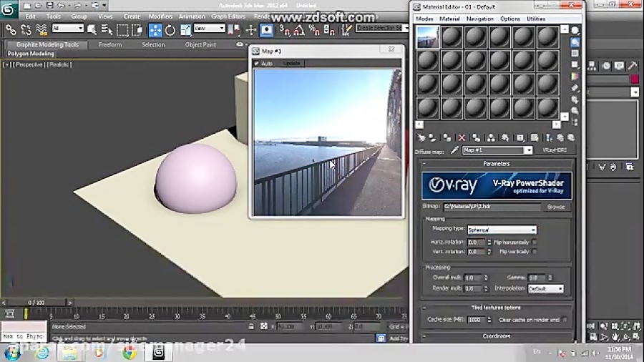This screenshot has width=644, height=362.
Task: Open the reference coordinate View dropdown
Action: point(210,29)
